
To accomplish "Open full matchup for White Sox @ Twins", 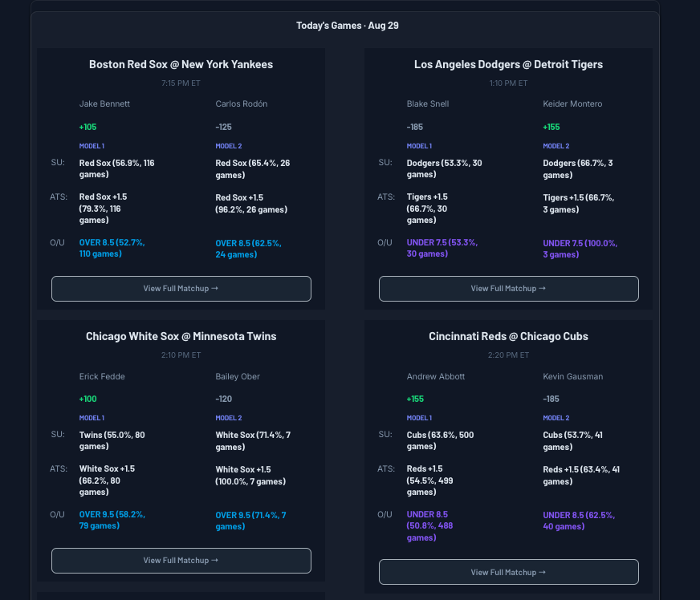I will pos(181,561).
